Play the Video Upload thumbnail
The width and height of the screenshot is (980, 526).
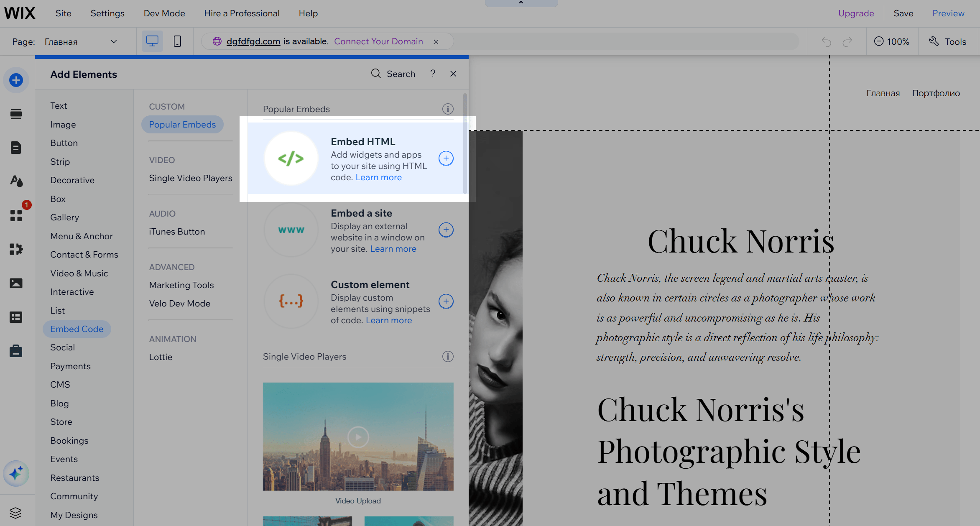[358, 437]
